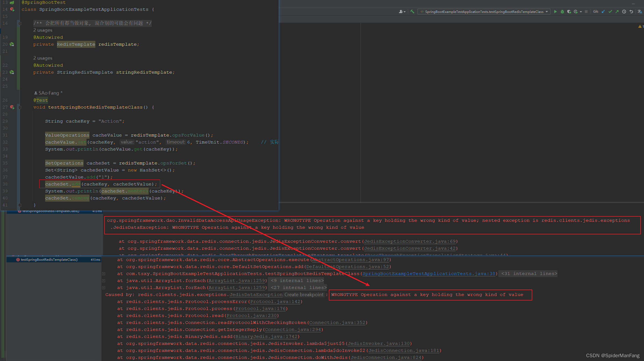The height and width of the screenshot is (361, 644).
Task: Click the @Test annotation on line 26
Action: click(41, 100)
